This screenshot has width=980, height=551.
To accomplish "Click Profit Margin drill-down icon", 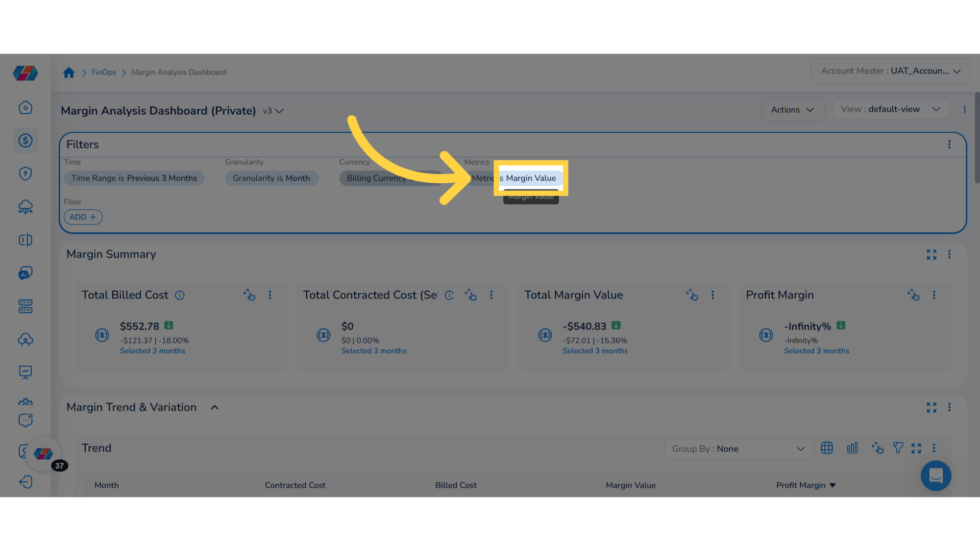I will coord(913,295).
